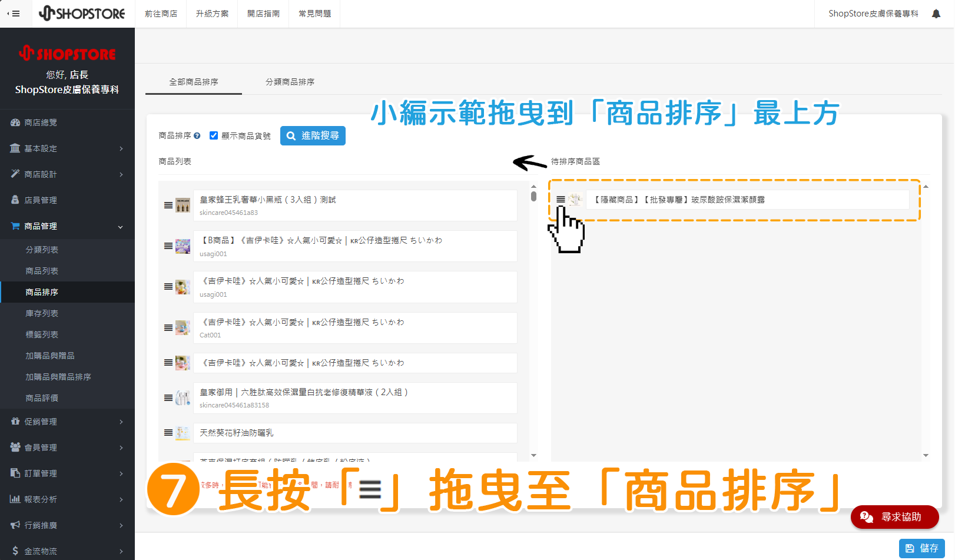Expand the 報表分析 submenu chevron
This screenshot has height=560, width=955.
(x=121, y=499)
